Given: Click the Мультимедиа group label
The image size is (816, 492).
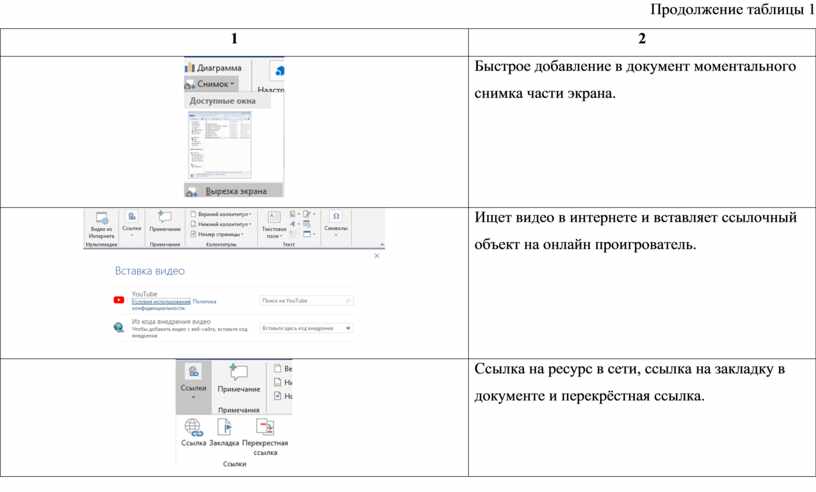Looking at the screenshot, I should pyautogui.click(x=101, y=244).
